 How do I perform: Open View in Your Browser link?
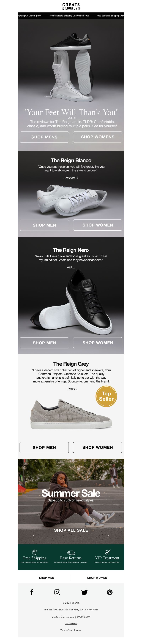(71, 630)
